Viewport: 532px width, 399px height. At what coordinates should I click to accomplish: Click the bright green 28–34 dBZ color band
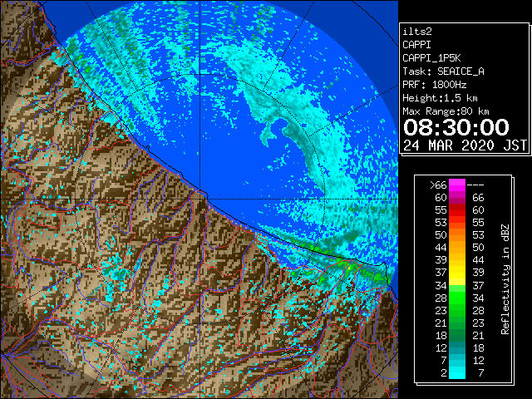tap(457, 298)
